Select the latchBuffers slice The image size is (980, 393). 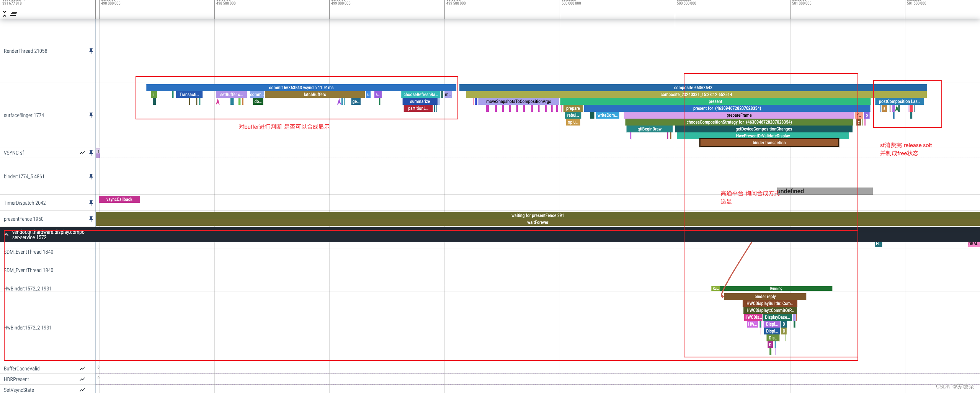315,95
